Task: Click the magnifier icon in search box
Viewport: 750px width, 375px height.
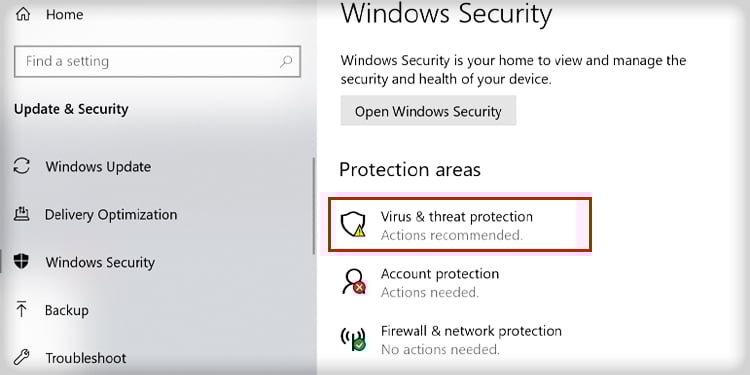Action: [286, 61]
